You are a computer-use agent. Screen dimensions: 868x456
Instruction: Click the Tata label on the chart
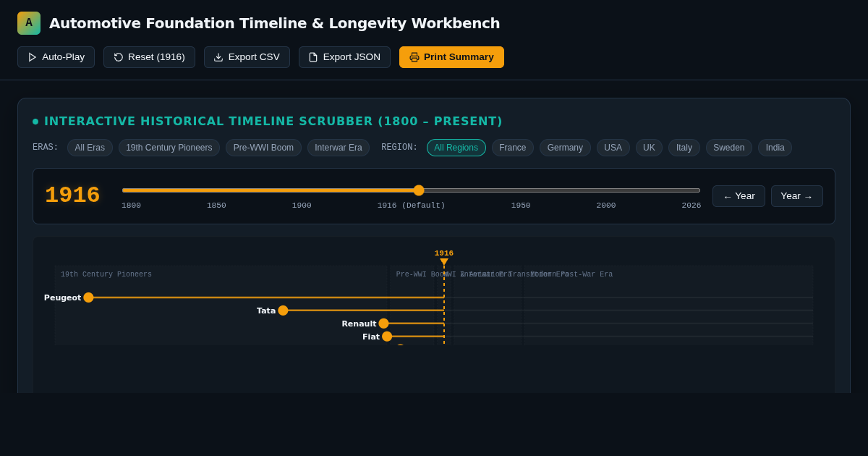pos(266,311)
